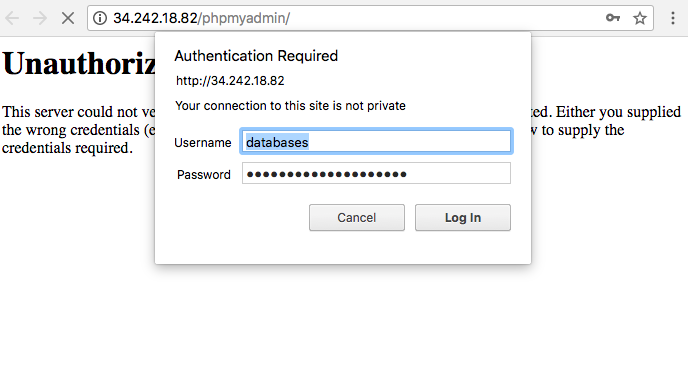Click the Password label
This screenshot has width=688, height=373.
204,175
